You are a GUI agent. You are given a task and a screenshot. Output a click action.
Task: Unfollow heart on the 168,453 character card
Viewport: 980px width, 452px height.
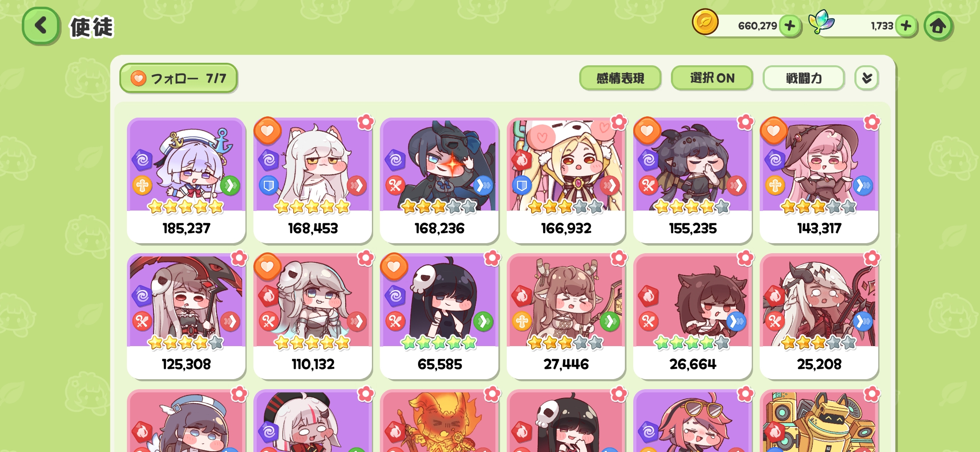(268, 131)
